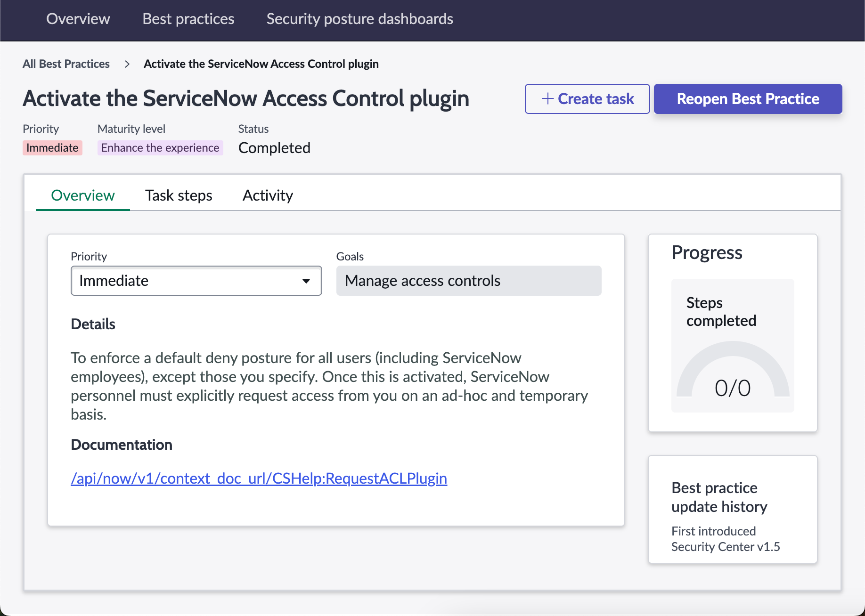Switch to the Task steps tab
865x616 pixels.
pos(179,195)
